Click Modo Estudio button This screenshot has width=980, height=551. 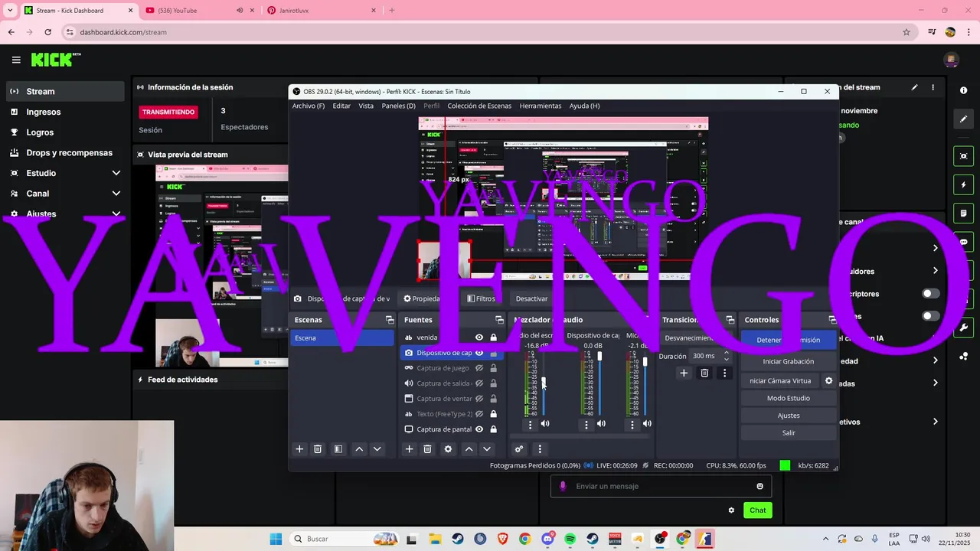[x=789, y=398]
